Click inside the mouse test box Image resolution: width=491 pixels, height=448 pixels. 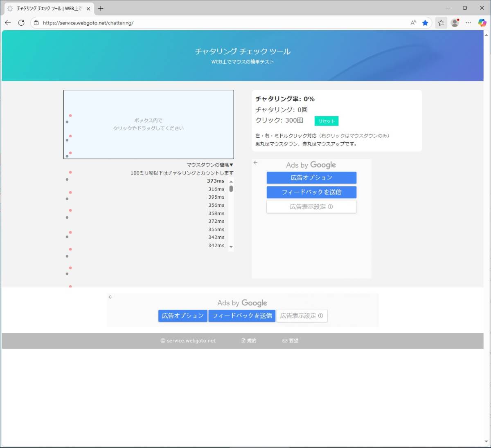coord(149,124)
